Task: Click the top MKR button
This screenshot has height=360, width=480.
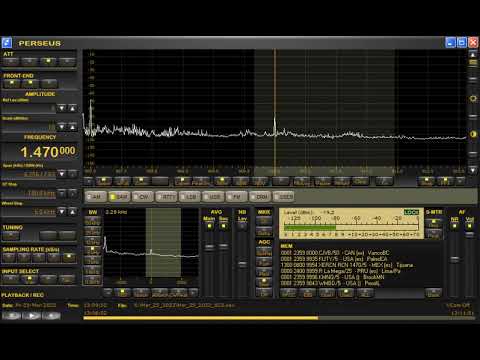Action: pyautogui.click(x=264, y=221)
